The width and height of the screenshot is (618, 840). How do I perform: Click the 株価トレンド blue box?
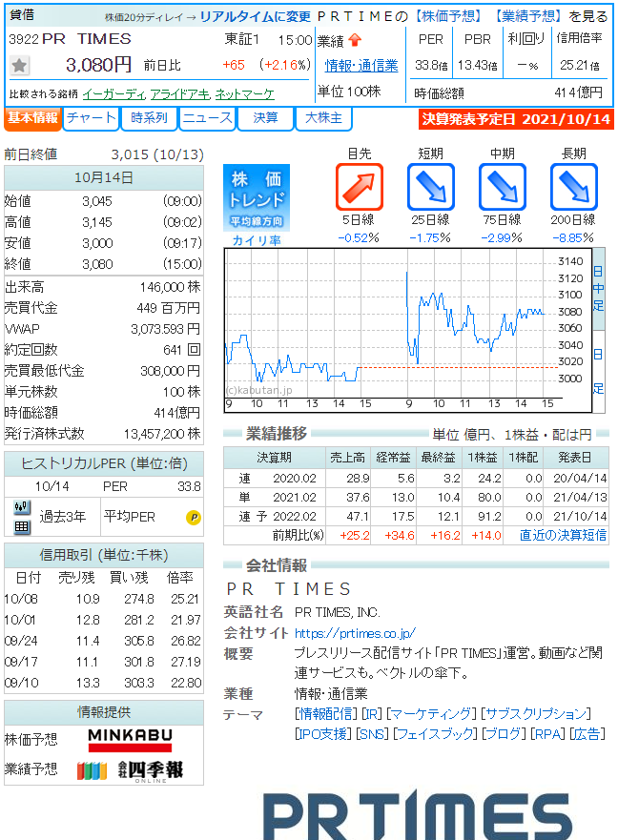pos(257,197)
